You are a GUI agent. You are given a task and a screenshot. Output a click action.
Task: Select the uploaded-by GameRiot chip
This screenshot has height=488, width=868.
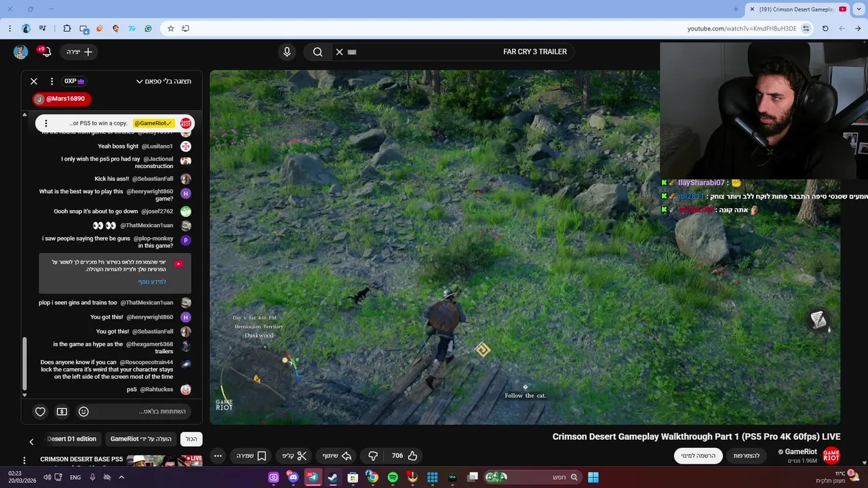pyautogui.click(x=142, y=439)
